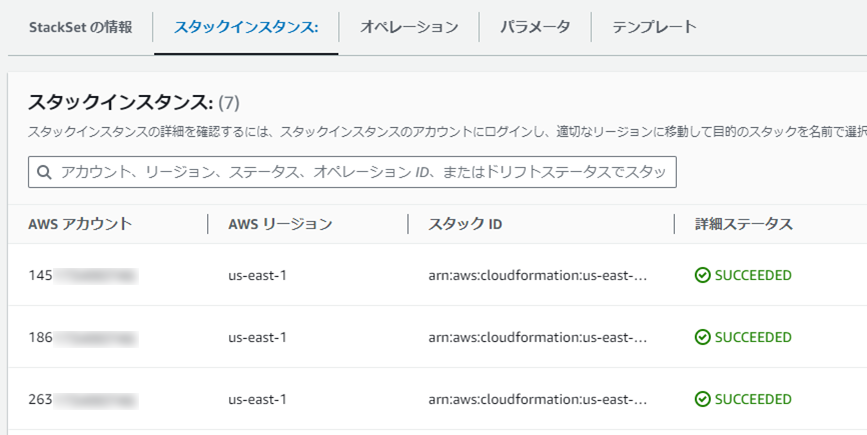Screen dimensions: 867x435
Task: Click SUCCEEDED check icon for account 145
Action: point(703,275)
